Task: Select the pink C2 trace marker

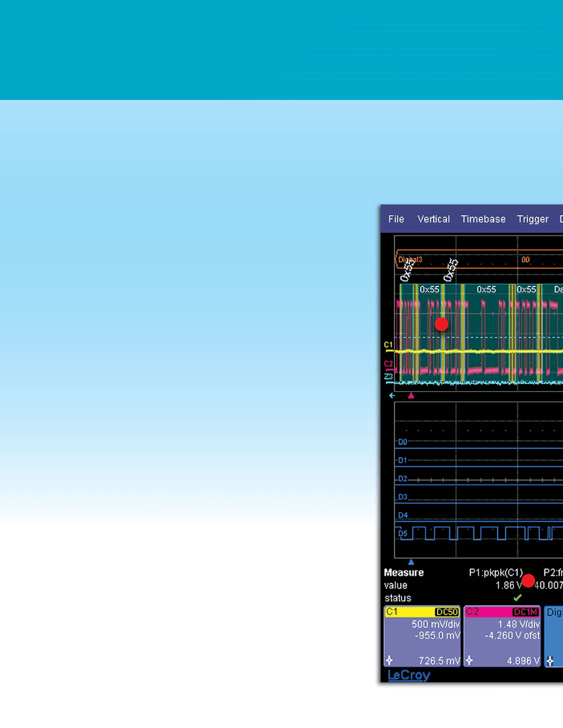Action: pos(388,364)
